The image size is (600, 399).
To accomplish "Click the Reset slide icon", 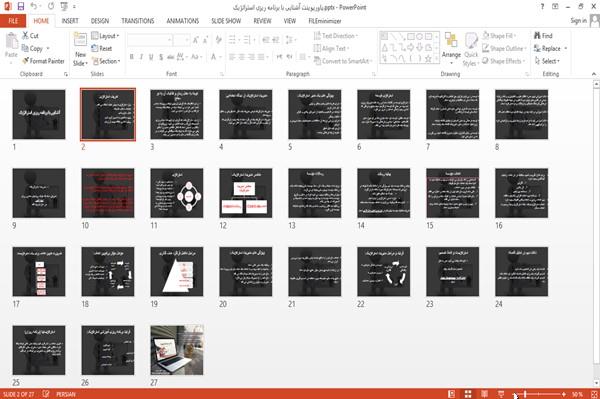I will (x=95, y=48).
